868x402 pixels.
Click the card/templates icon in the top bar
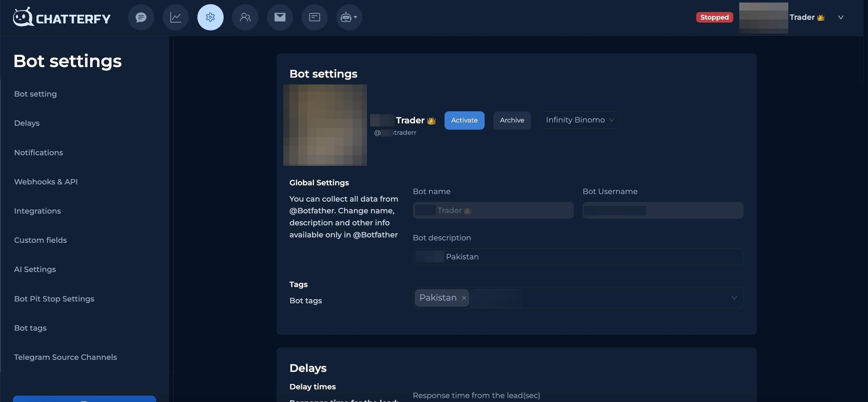tap(314, 17)
